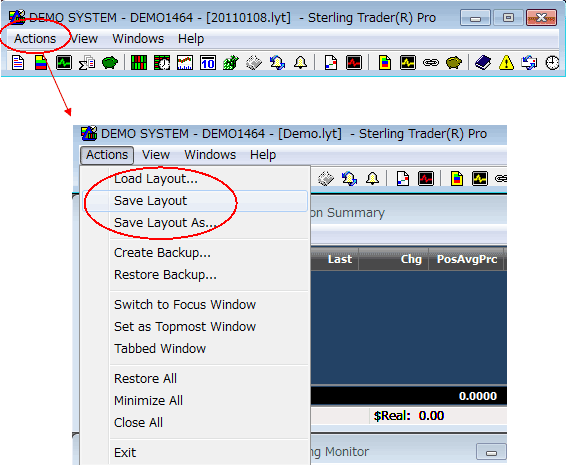The height and width of the screenshot is (465, 566).
Task: Click the chain link icon in top toolbar
Action: (431, 63)
